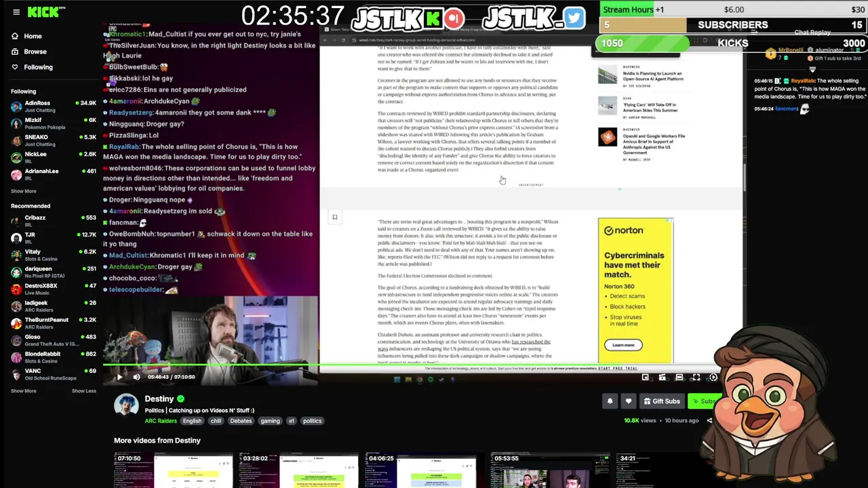Click the share icon beside view count

[x=709, y=420]
